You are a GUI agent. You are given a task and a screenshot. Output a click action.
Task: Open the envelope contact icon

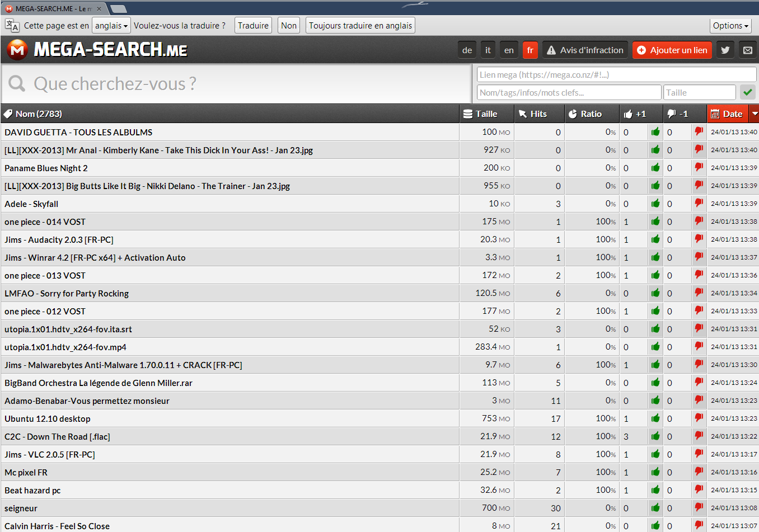click(x=747, y=50)
